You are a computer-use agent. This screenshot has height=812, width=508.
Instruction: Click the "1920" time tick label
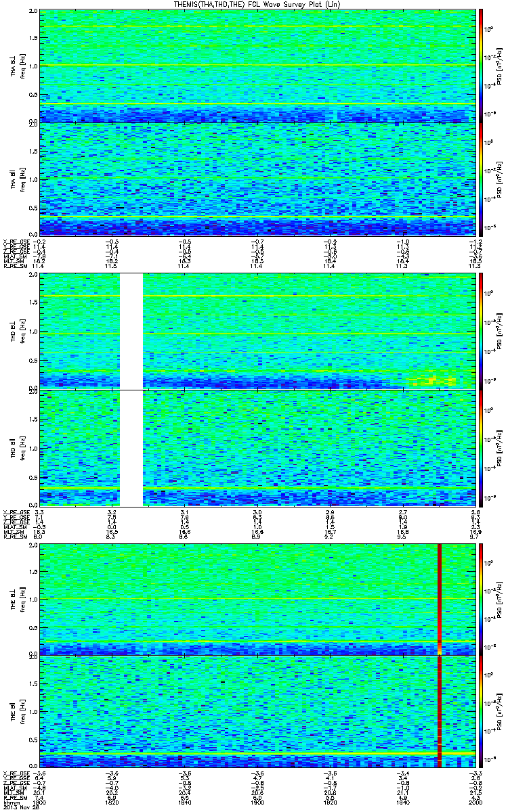click(x=329, y=802)
